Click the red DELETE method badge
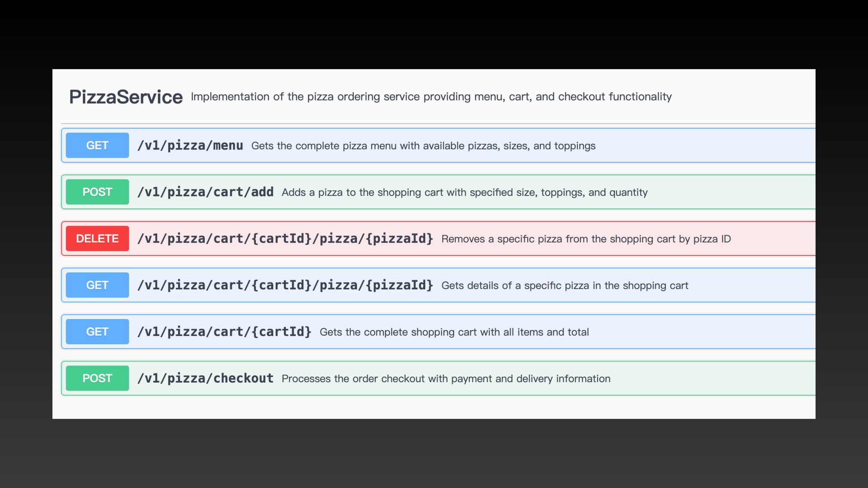Image resolution: width=868 pixels, height=488 pixels. pos(97,239)
